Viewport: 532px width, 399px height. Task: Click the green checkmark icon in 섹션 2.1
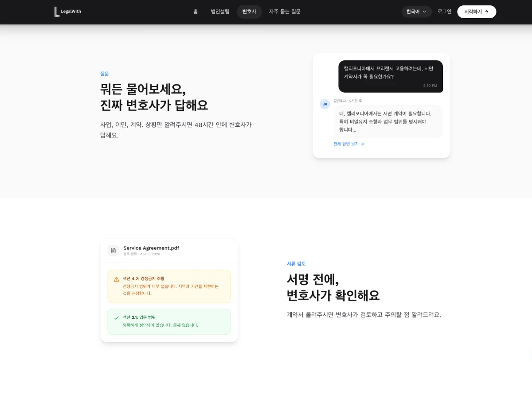[x=117, y=318]
